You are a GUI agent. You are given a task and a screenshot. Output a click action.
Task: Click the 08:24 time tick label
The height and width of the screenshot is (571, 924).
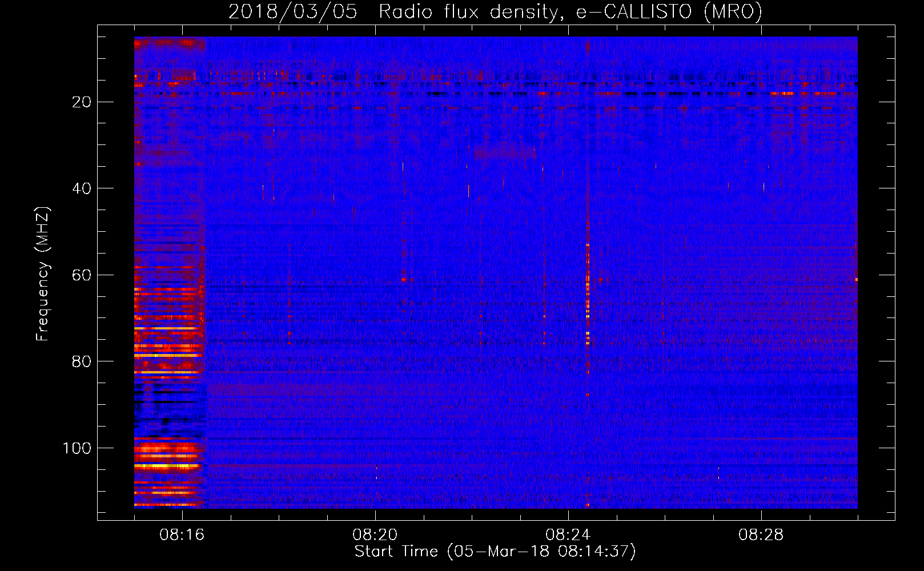(x=568, y=535)
